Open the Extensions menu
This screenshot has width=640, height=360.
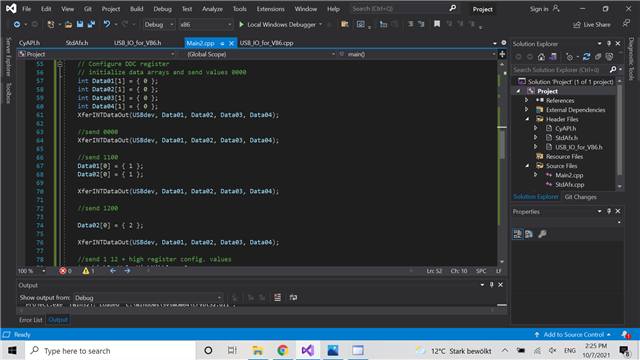coord(271,9)
